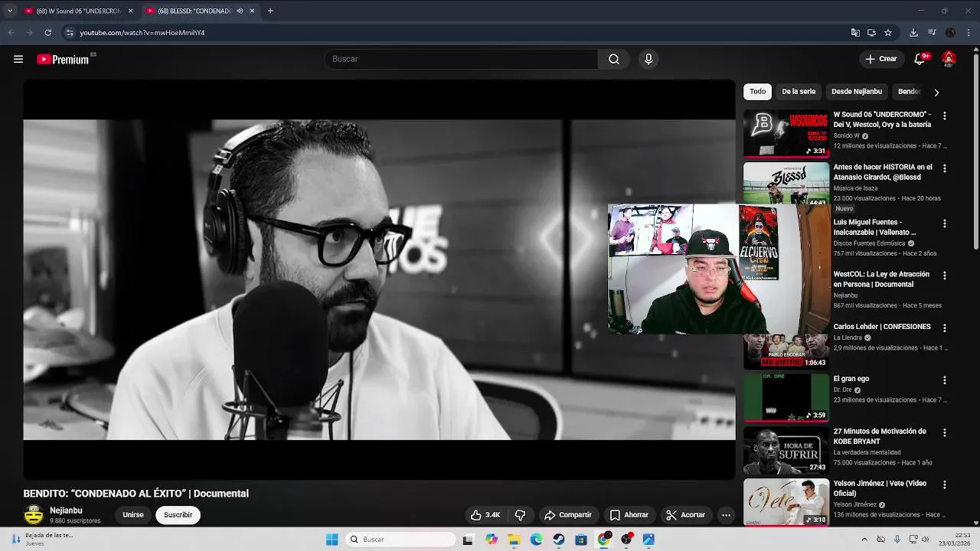Switch to W Sound 06 browser tab

77,11
